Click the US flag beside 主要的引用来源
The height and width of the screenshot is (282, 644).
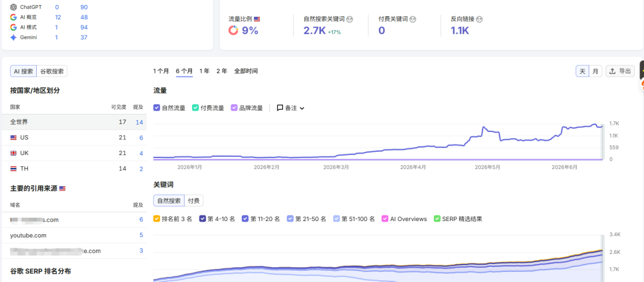click(63, 188)
